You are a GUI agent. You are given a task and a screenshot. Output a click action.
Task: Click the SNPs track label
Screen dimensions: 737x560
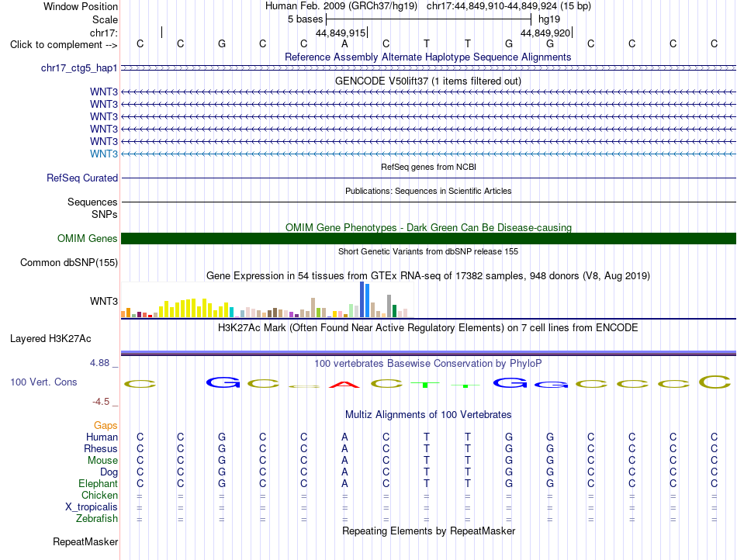click(x=105, y=214)
